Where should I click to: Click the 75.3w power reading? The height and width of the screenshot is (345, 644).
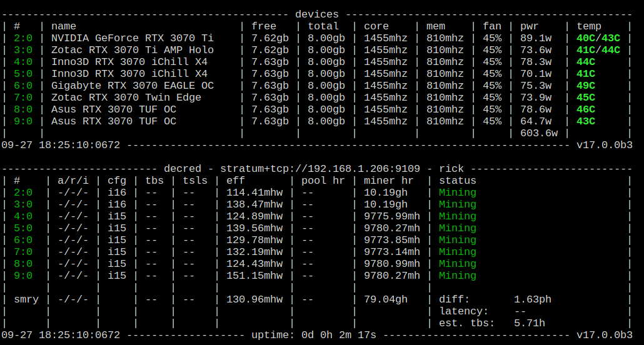coord(536,86)
